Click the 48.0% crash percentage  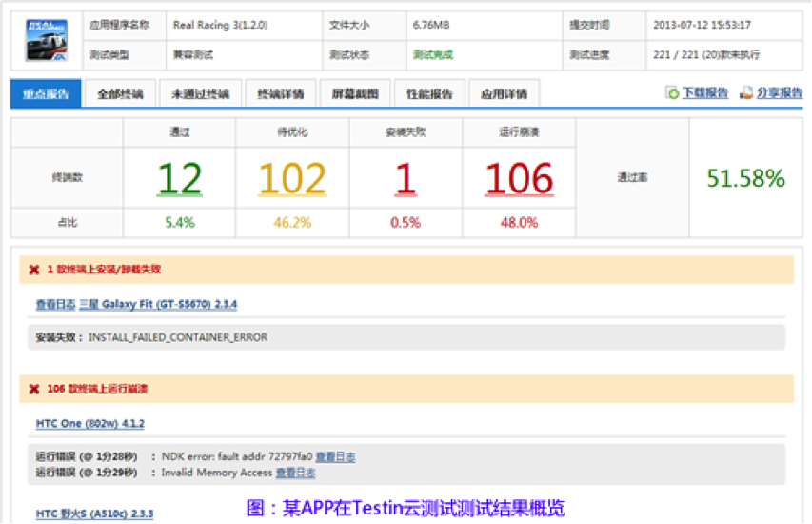[x=520, y=223]
